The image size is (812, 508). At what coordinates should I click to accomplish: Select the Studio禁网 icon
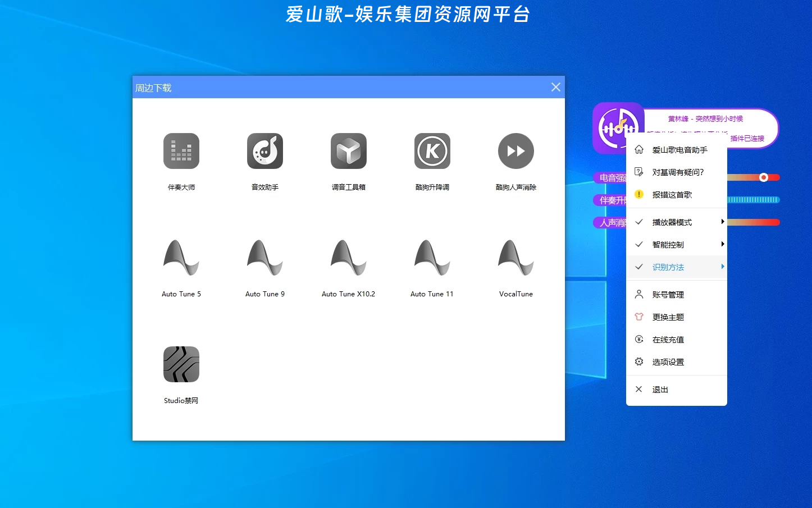[x=181, y=364]
